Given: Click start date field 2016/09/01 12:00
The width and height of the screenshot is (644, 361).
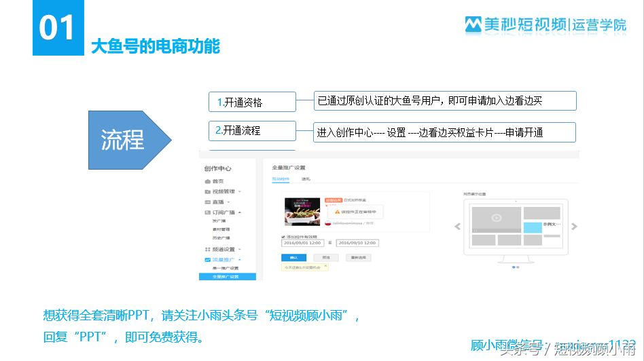Looking at the screenshot, I should click(303, 243).
